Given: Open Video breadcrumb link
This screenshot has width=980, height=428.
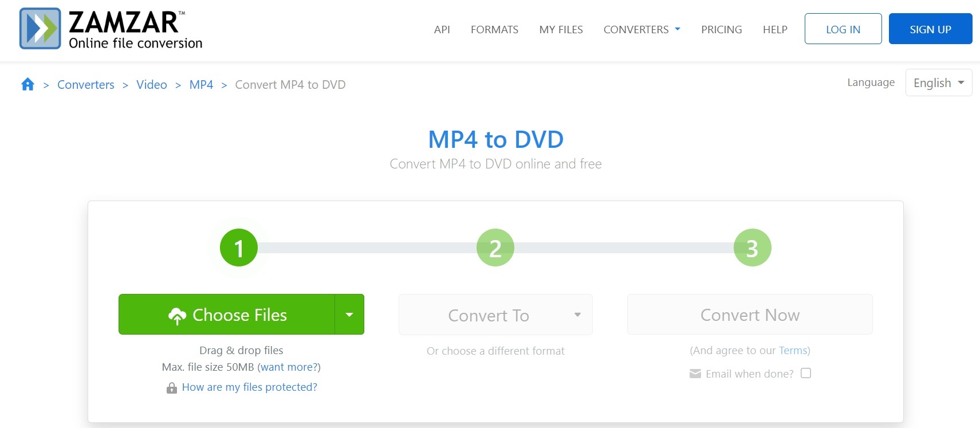Looking at the screenshot, I should tap(152, 85).
